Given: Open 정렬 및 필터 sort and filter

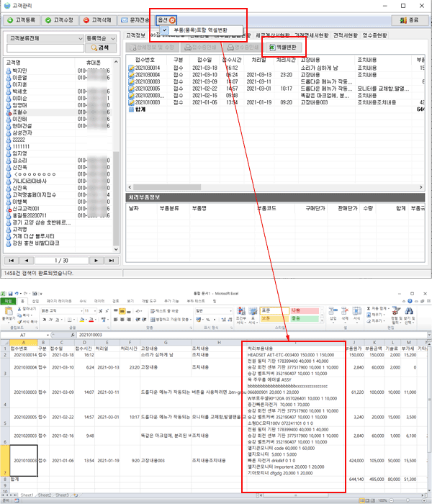Looking at the screenshot, I should tap(396, 315).
